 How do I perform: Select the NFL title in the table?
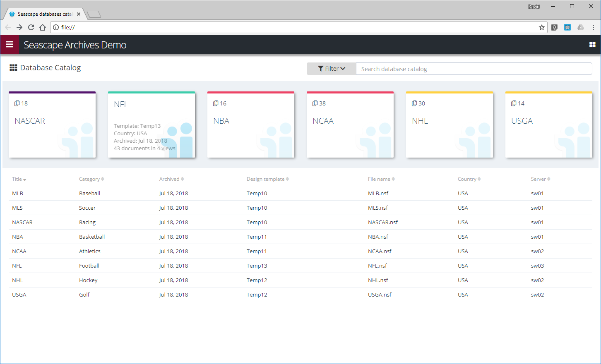click(17, 266)
